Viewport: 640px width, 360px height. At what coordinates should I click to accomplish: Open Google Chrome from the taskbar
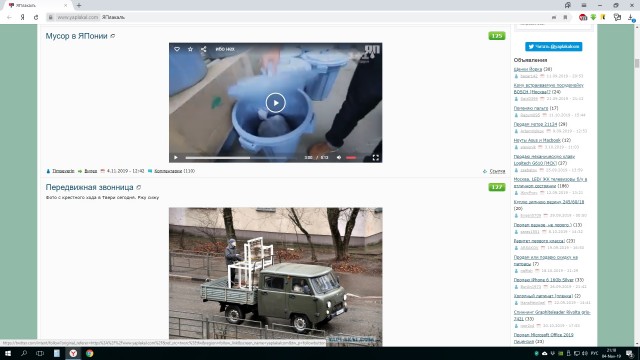tap(89, 353)
